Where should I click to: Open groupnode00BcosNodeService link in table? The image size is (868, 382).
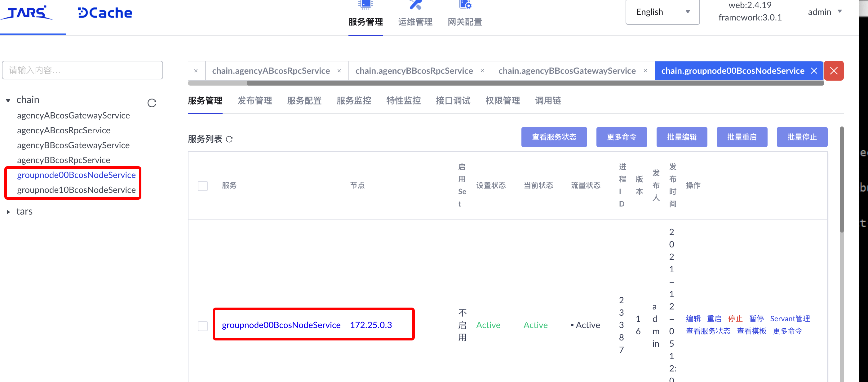pyautogui.click(x=281, y=325)
